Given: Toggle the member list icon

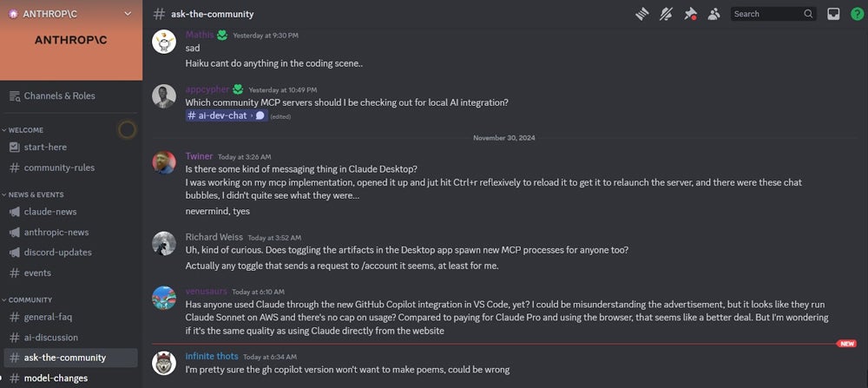Looking at the screenshot, I should (714, 14).
